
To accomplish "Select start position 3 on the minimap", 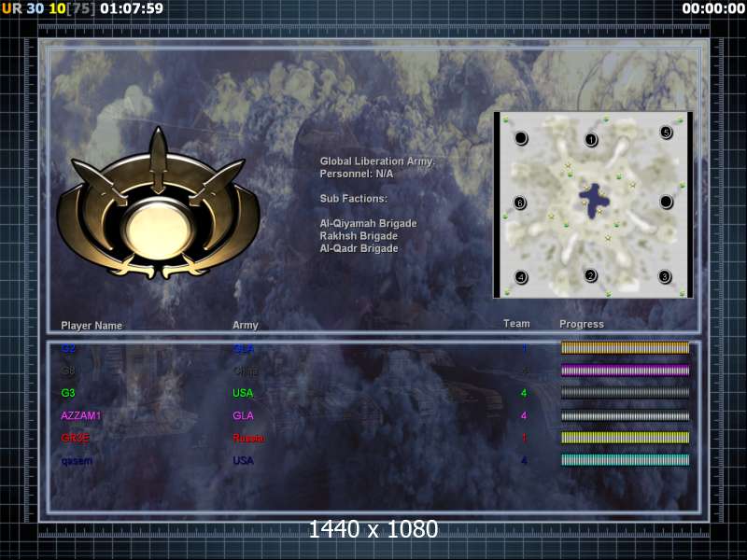I will [x=665, y=276].
